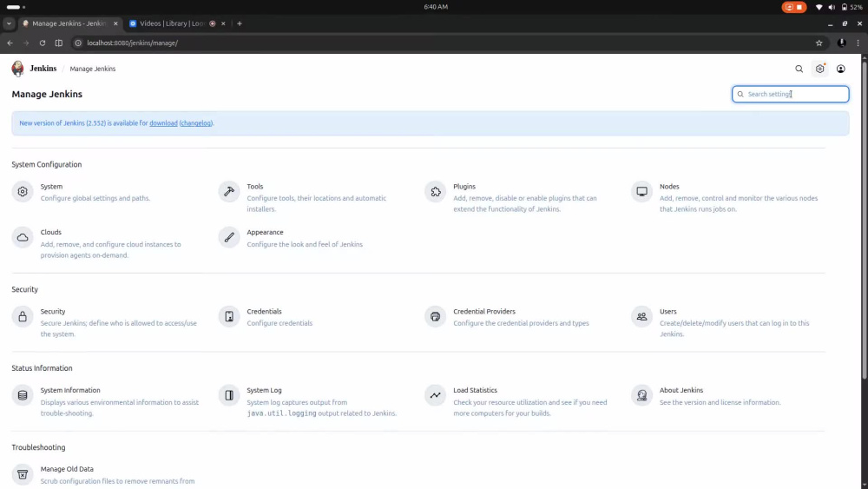Open the Plugins puzzle piece icon
Viewport: 868px width, 489px height.
pos(435,192)
